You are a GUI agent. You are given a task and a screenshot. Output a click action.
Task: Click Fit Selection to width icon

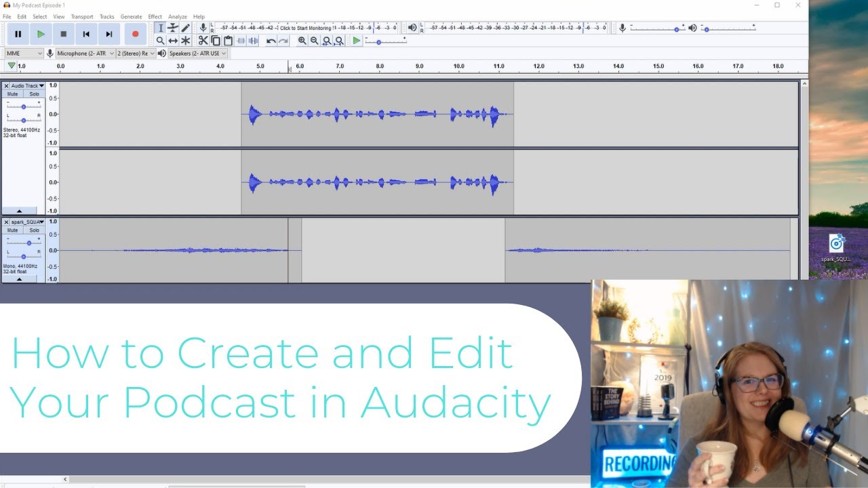click(326, 41)
